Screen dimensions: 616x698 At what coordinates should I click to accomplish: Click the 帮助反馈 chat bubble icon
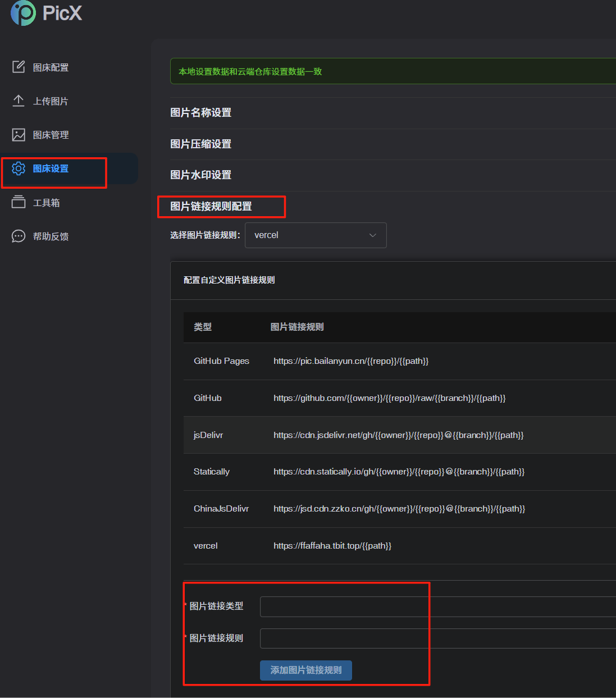(x=19, y=236)
